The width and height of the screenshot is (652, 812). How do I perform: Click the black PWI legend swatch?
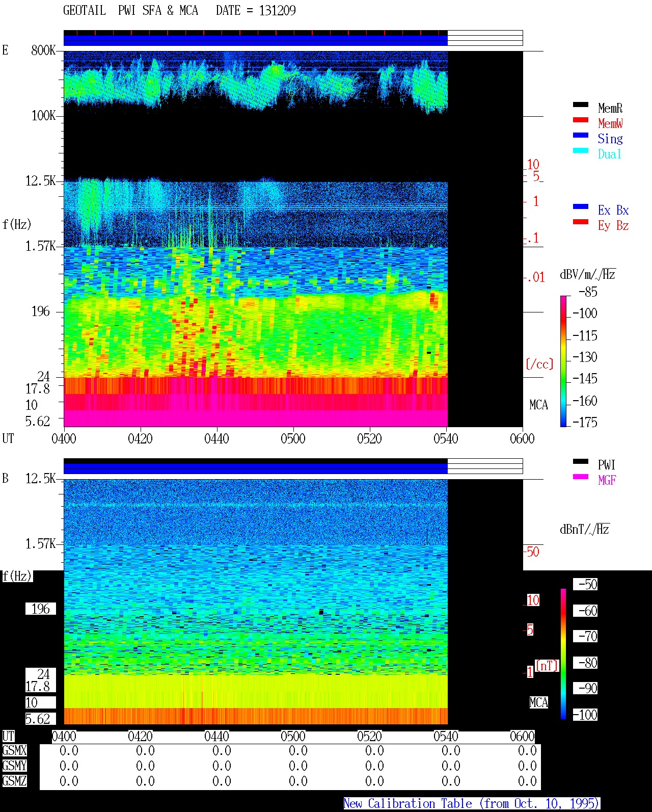coord(581,462)
